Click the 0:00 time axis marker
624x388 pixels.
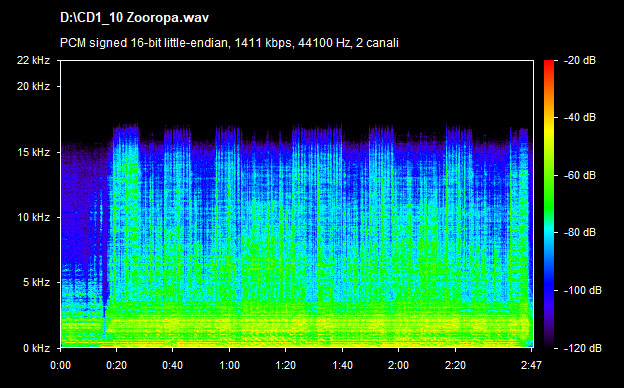[x=60, y=365]
